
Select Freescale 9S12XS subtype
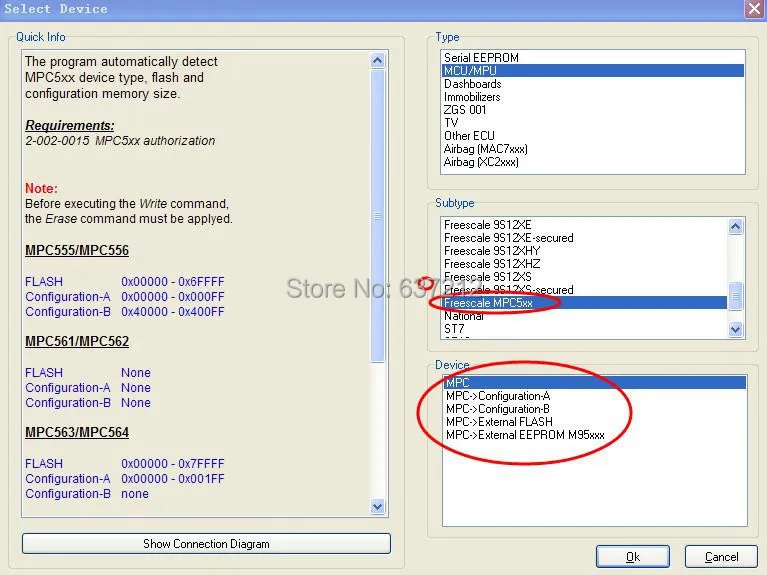pyautogui.click(x=585, y=276)
